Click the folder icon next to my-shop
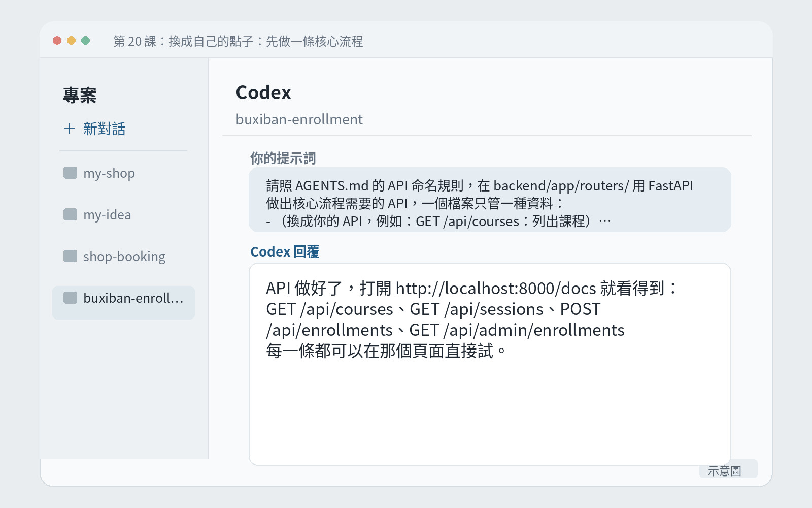 click(70, 173)
